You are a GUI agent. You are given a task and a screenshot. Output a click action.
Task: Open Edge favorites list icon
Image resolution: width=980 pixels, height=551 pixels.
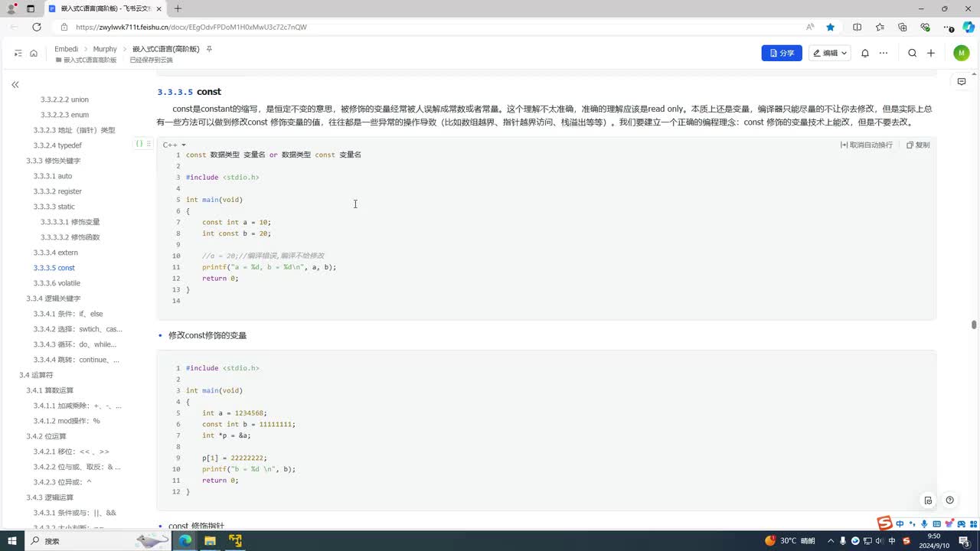880,27
